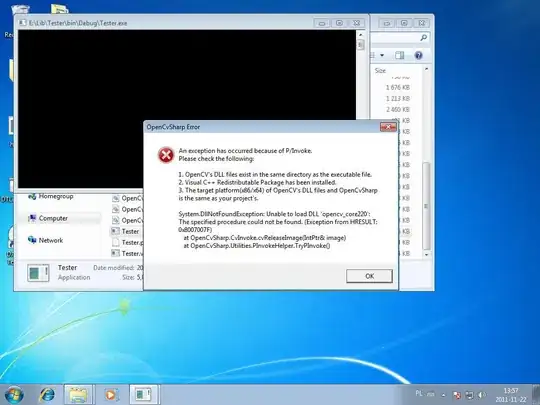This screenshot has width=540, height=405.
Task: Open Windows Media Player from the taskbar
Action: point(111,395)
